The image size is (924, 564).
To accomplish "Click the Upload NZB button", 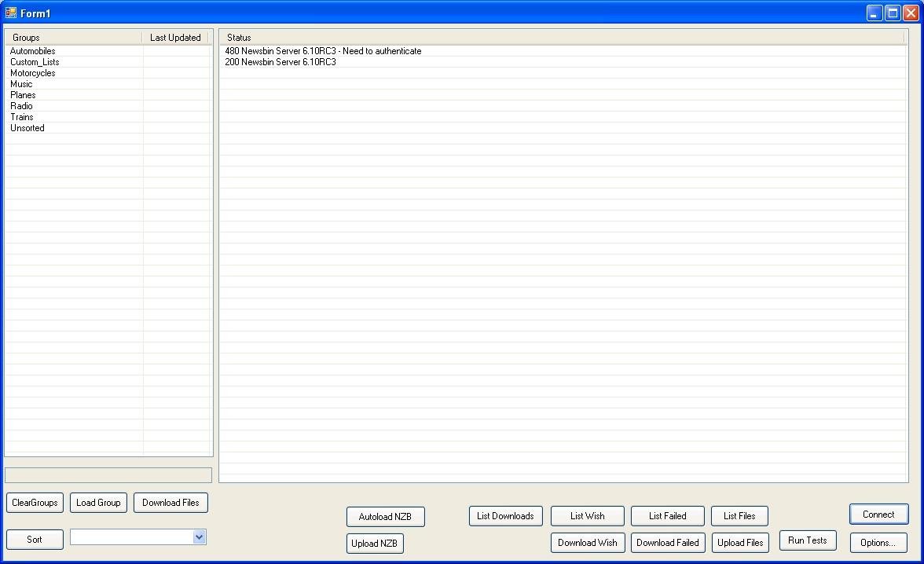I will pyautogui.click(x=375, y=544).
